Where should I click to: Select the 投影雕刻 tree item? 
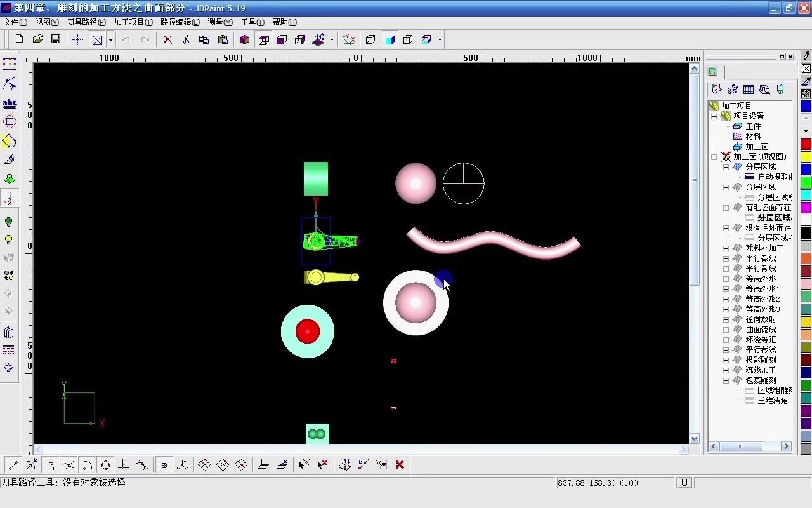[761, 360]
